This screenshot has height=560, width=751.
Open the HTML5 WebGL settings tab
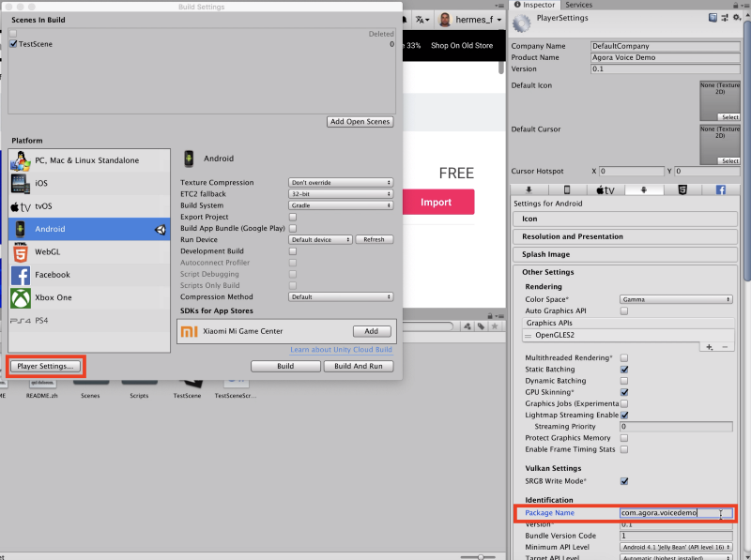coord(682,190)
